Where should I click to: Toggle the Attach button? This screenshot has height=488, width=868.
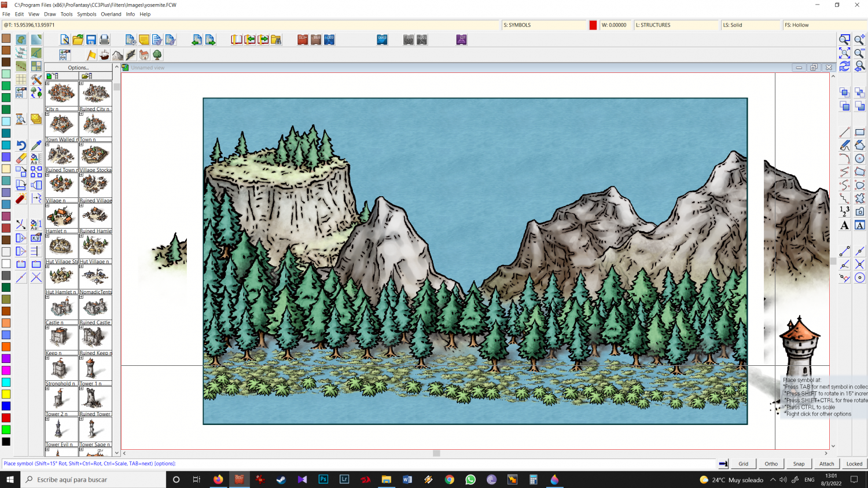pos(827,464)
